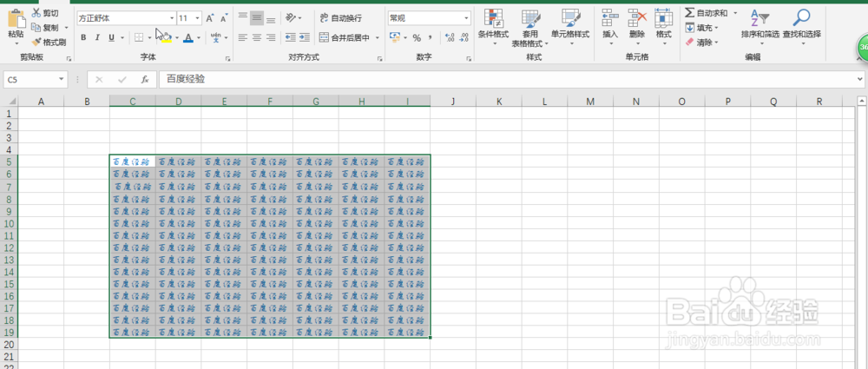Open the font size dropdown showing 11
Screen dimensions: 868x369
[198, 18]
